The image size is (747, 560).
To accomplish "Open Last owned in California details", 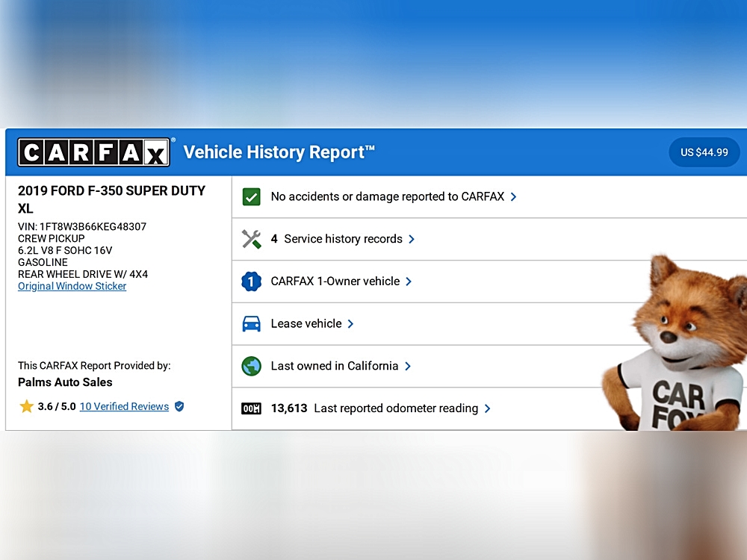I will pos(489,366).
